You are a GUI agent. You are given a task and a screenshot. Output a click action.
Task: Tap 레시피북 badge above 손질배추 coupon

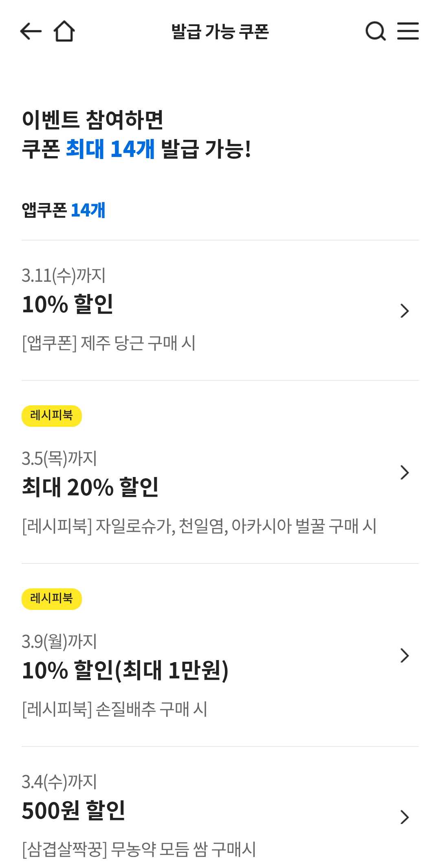click(x=52, y=599)
